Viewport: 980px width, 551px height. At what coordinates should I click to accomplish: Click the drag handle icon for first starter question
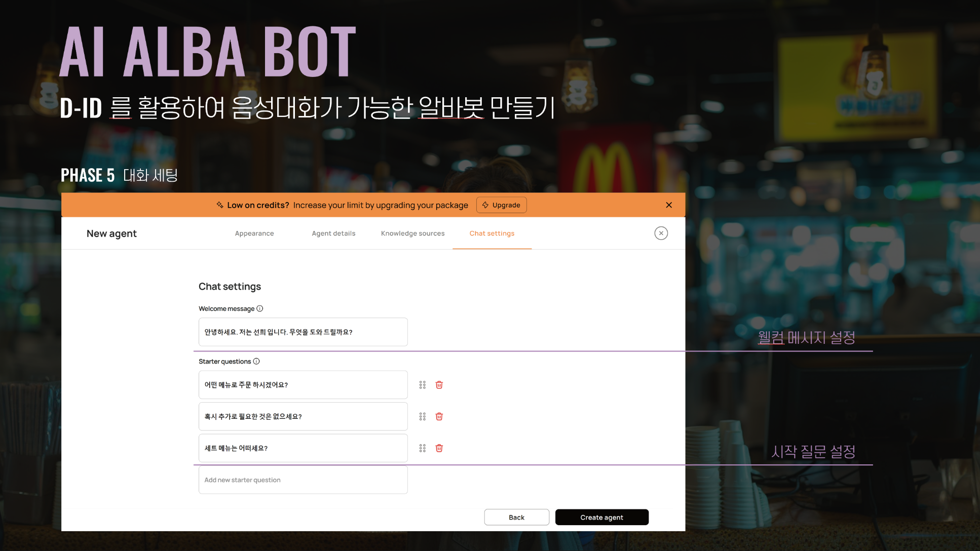tap(422, 385)
